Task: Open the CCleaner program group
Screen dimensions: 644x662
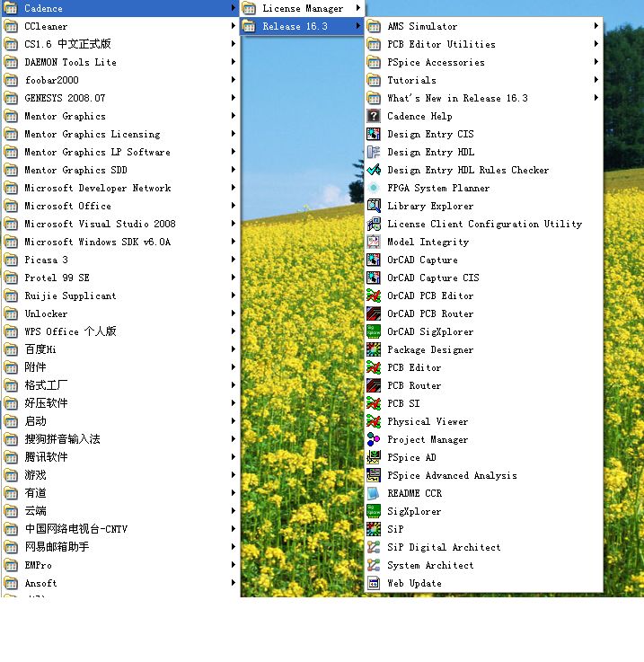Action: (x=120, y=26)
